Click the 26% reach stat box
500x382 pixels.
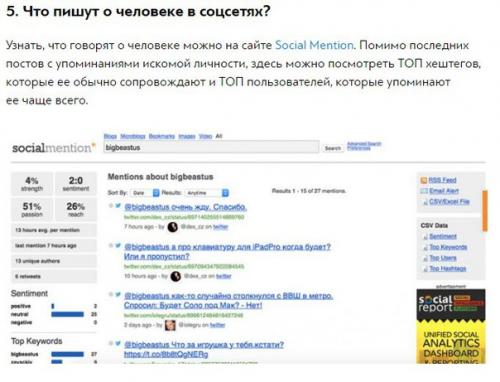tap(76, 209)
